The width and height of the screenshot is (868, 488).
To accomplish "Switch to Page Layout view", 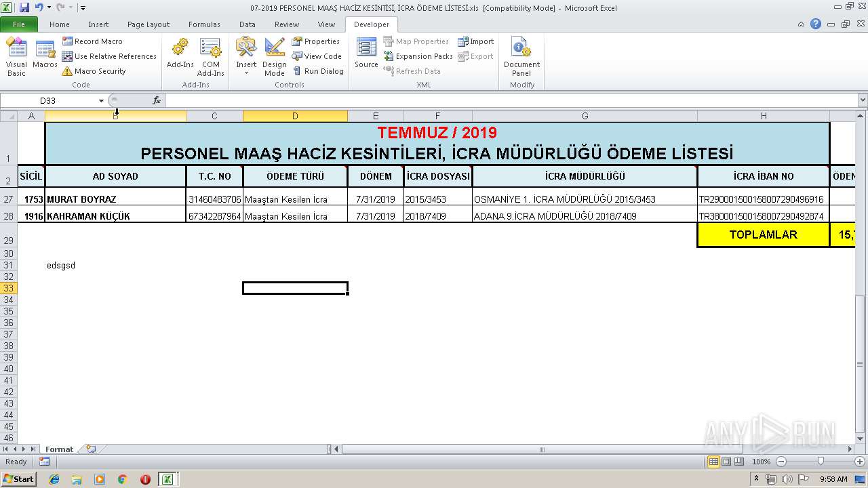I will point(726,462).
